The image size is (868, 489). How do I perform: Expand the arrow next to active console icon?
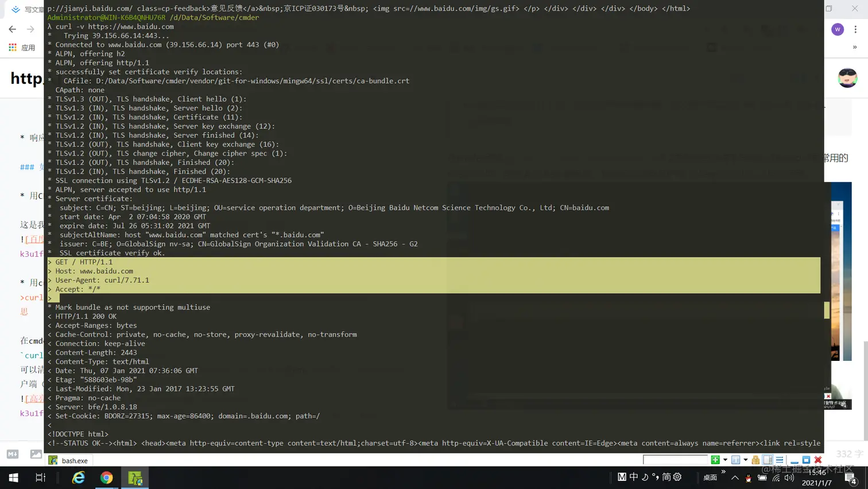745,460
